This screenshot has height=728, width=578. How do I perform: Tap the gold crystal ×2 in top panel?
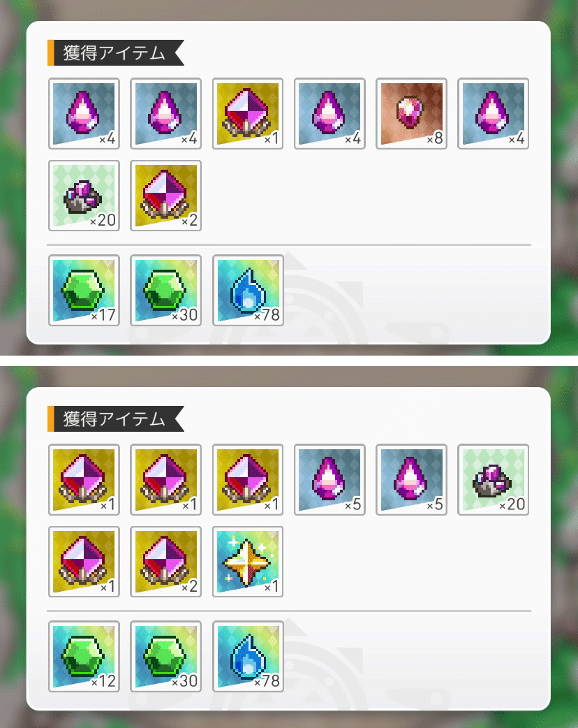coord(165,196)
